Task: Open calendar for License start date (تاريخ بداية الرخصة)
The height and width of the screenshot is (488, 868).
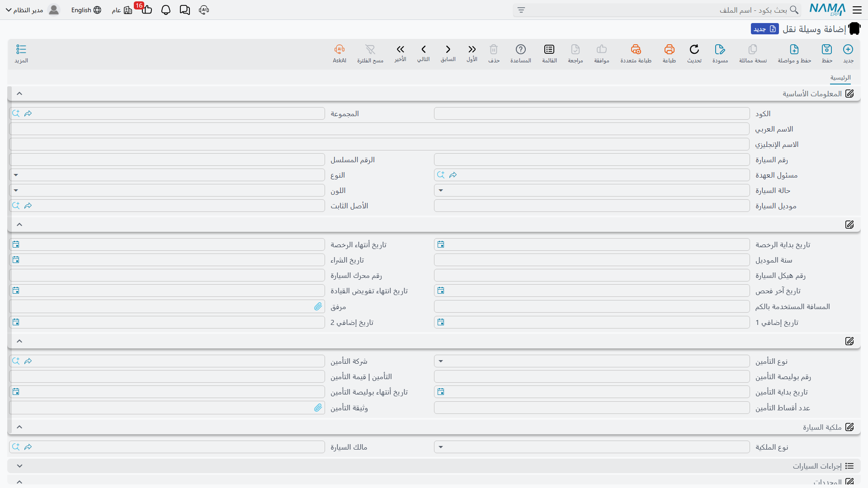Action: [x=441, y=244]
